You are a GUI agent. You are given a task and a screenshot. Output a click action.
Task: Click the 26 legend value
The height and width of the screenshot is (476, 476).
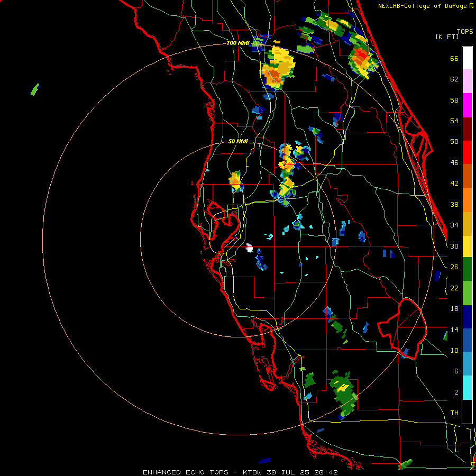454,267
